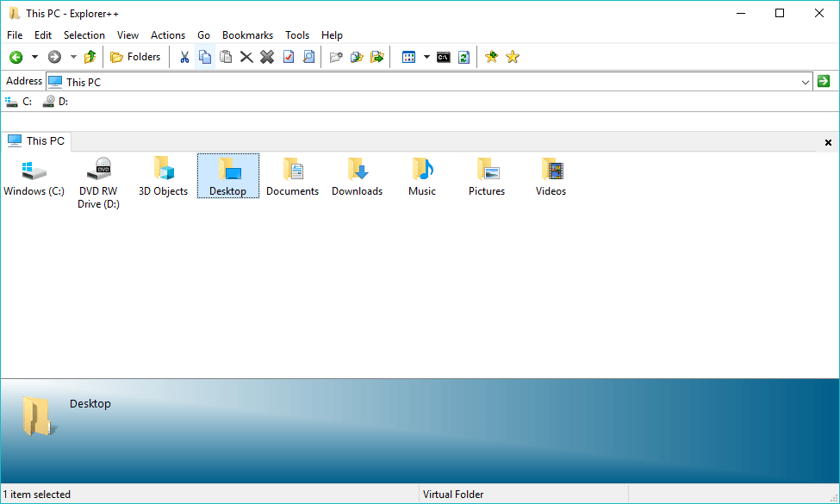The width and height of the screenshot is (840, 504).
Task: Open the Bookmarks menu
Action: click(x=247, y=35)
